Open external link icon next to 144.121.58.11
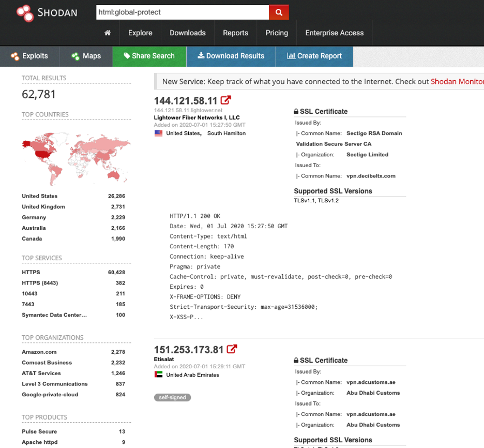 [225, 100]
